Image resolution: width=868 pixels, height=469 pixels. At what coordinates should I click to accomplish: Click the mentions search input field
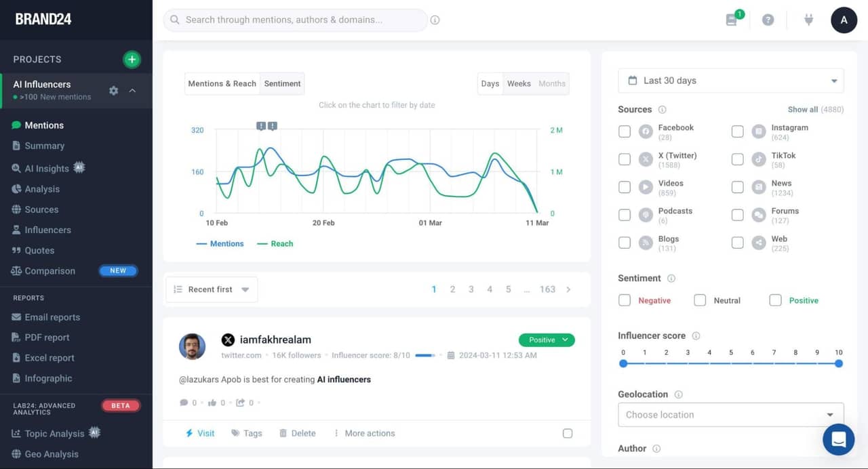pyautogui.click(x=295, y=20)
